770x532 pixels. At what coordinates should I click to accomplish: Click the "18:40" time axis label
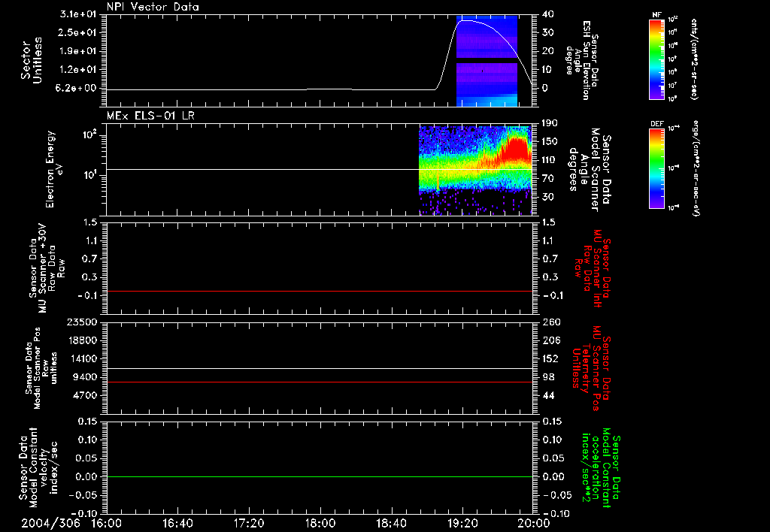(x=391, y=523)
